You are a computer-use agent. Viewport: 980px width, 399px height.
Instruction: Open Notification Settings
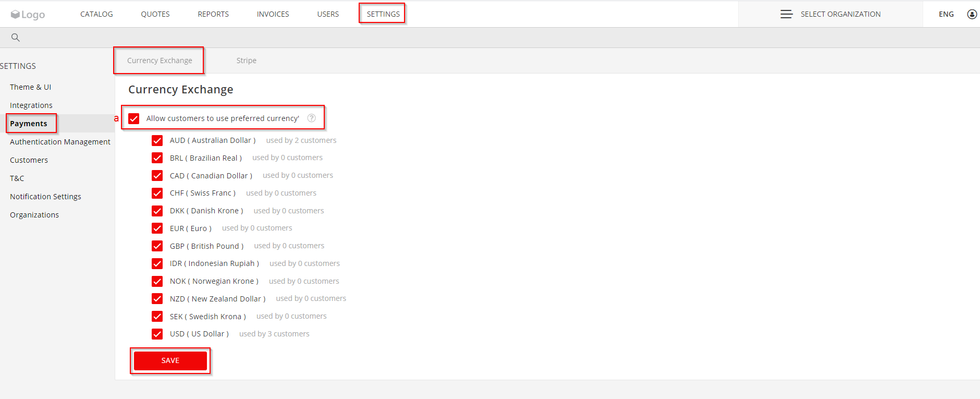[45, 197]
